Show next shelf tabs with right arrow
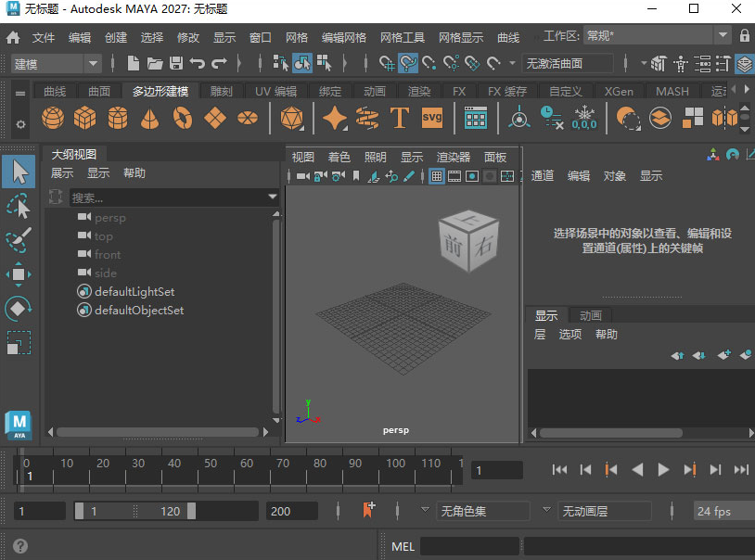 point(747,89)
